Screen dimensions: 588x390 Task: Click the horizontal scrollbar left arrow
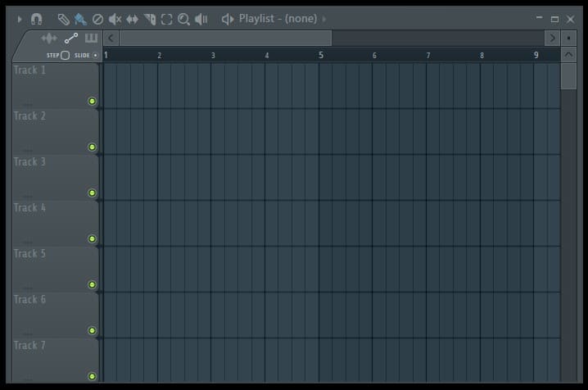(111, 38)
